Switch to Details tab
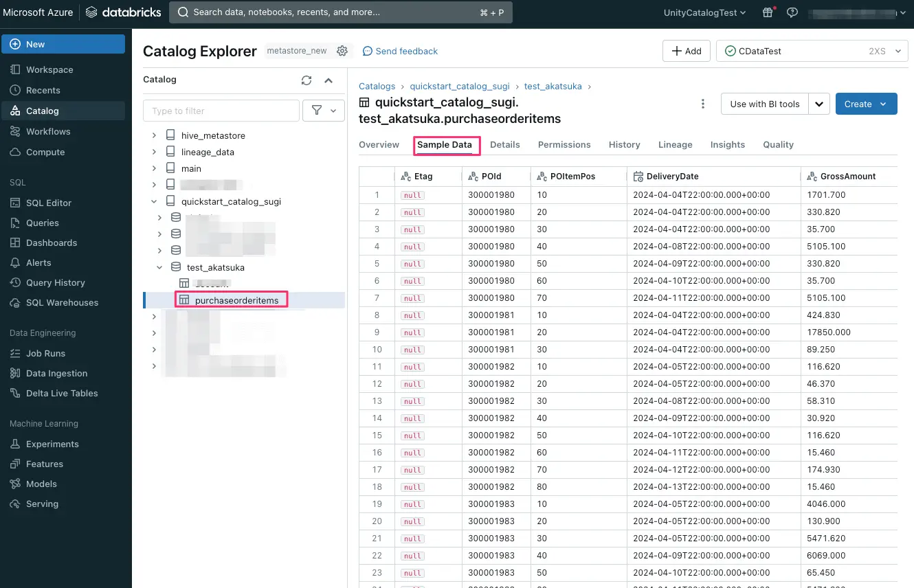 pos(504,144)
